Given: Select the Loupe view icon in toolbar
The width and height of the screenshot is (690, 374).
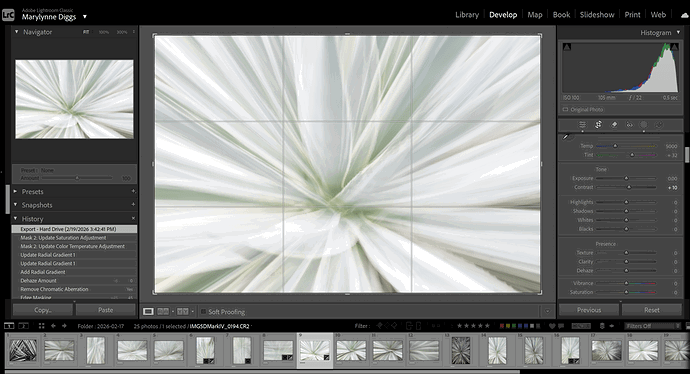Looking at the screenshot, I should tap(148, 312).
